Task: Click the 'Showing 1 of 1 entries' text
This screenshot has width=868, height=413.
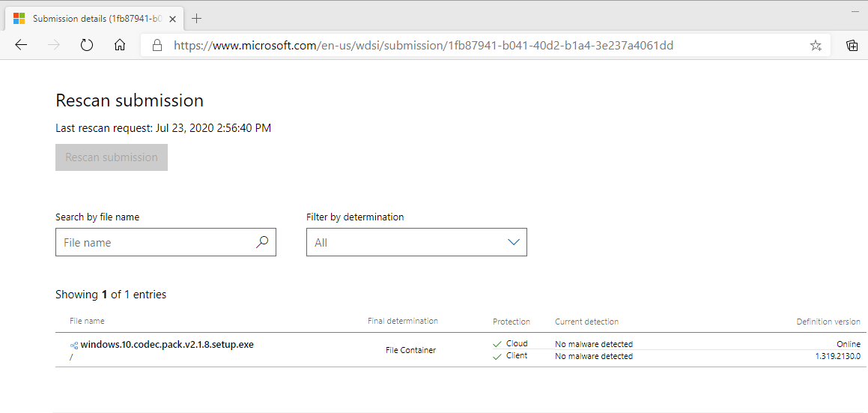Action: point(111,295)
